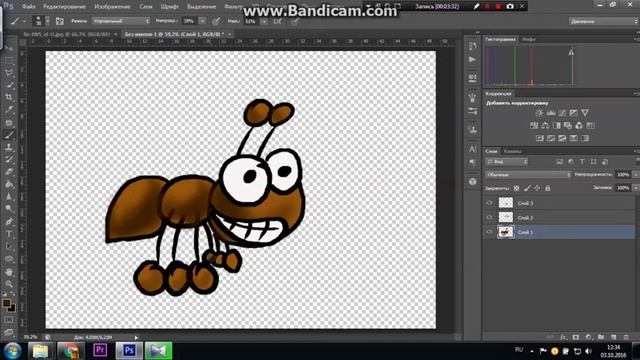
Task: Open layer filter type dropdown
Action: pos(507,162)
